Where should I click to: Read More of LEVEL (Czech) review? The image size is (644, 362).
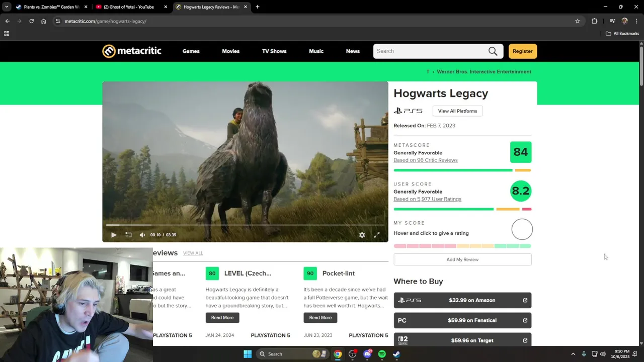pyautogui.click(x=222, y=318)
